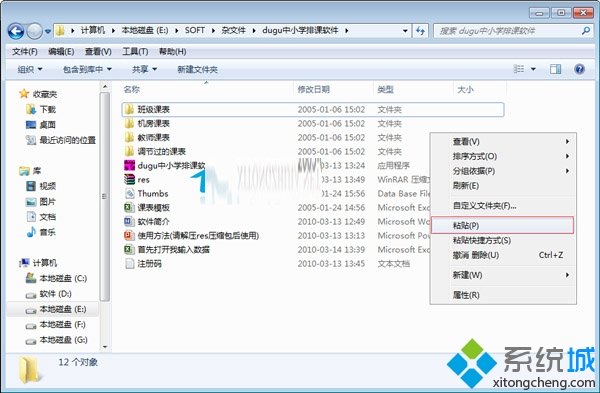Select the 机房课表 folder icon
Screen dimensions: 600x393
click(x=129, y=123)
